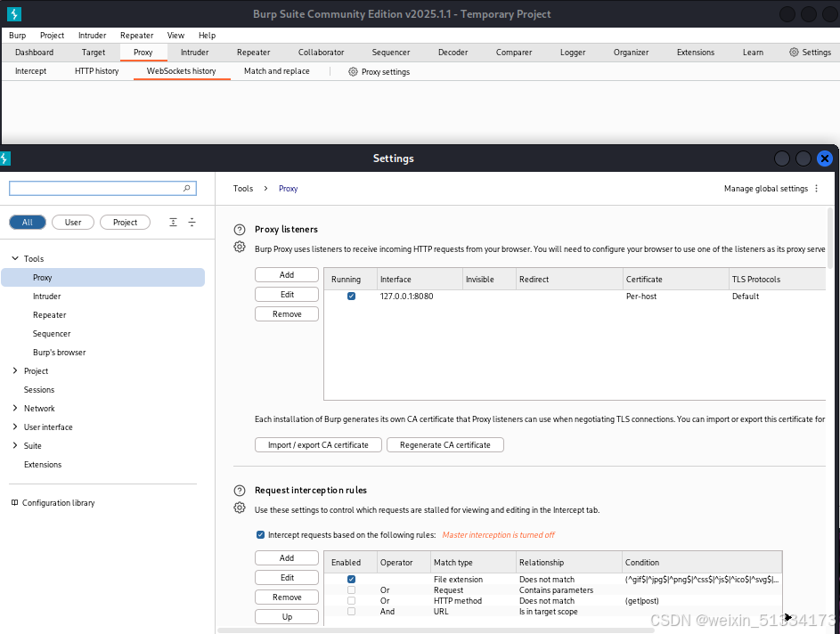Click the Configuration library book icon
Screen dimensions: 840x634
14,503
